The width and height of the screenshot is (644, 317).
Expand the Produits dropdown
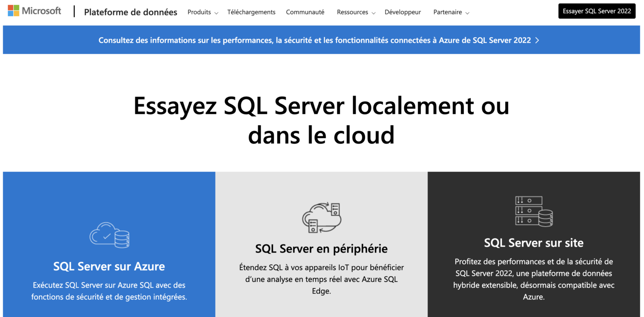pyautogui.click(x=203, y=12)
